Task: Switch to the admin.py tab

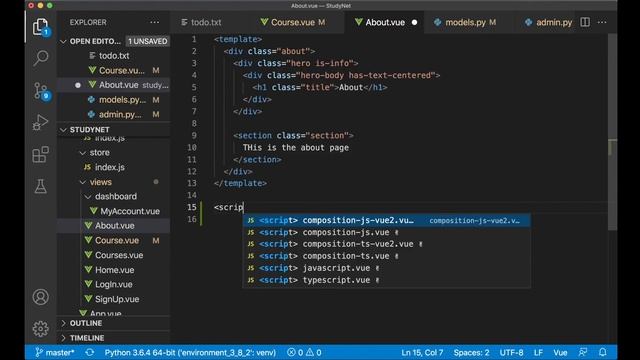Action: pos(549,22)
